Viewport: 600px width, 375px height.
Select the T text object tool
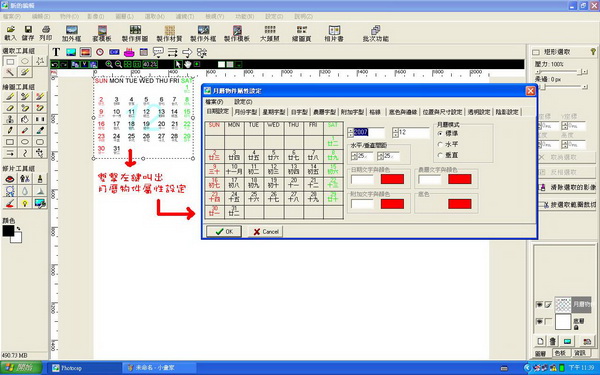tap(56, 52)
